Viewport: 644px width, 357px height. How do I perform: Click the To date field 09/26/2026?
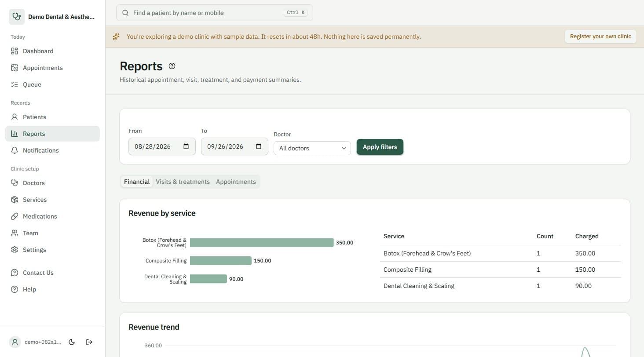tap(234, 146)
